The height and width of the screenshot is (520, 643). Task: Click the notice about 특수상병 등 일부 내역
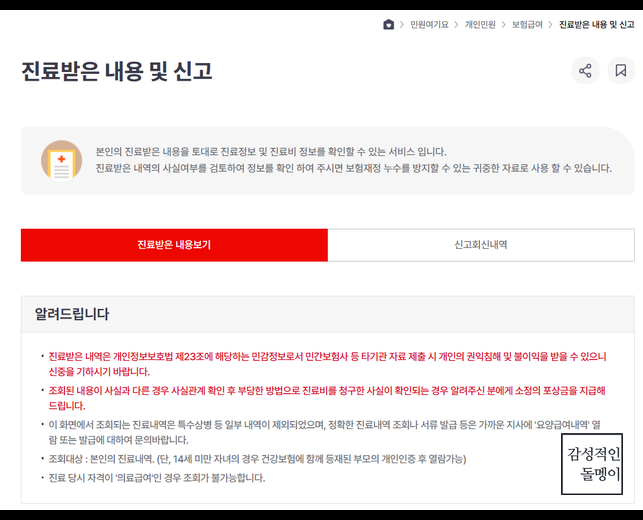(325, 432)
